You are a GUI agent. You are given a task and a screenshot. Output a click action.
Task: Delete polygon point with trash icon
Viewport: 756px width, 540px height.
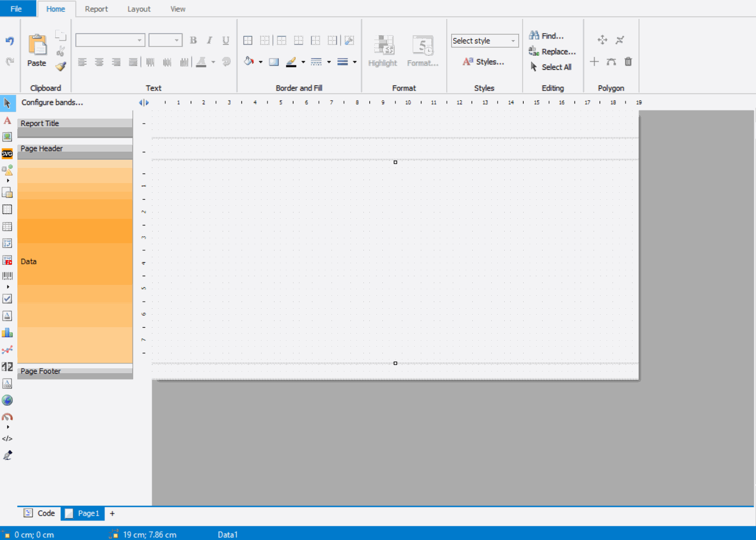tap(628, 62)
